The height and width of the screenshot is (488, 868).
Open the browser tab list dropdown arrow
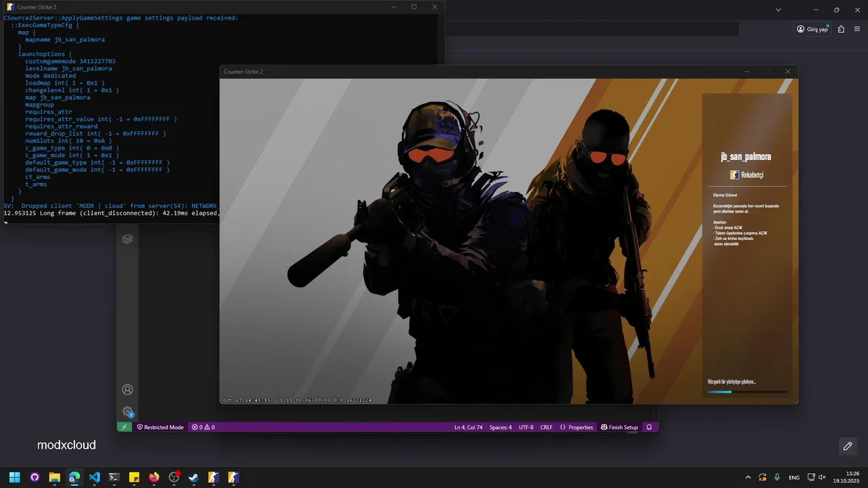(778, 9)
